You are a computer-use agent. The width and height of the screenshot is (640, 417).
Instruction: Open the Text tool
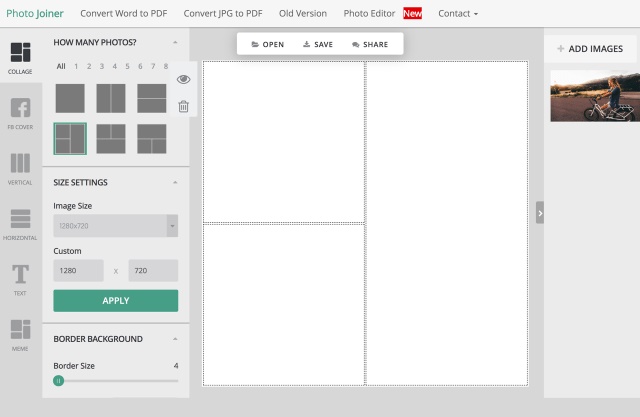(x=20, y=279)
